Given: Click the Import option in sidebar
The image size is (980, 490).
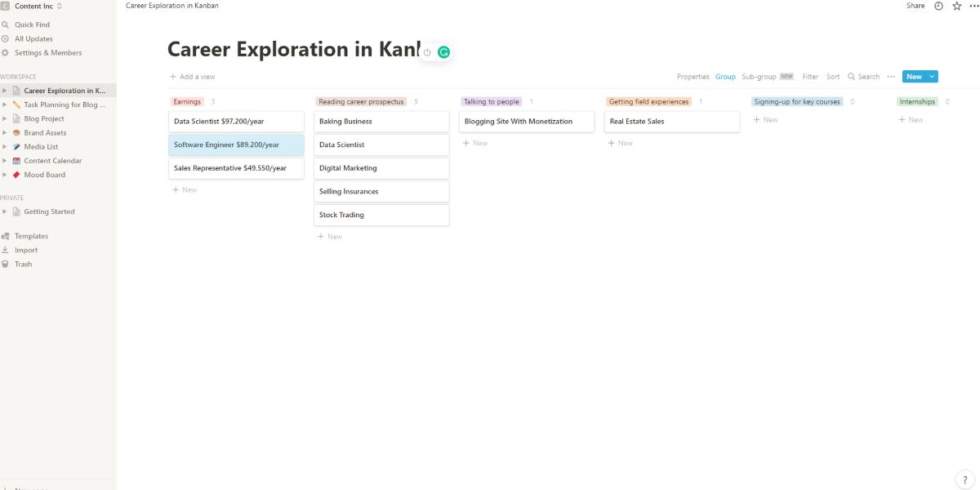Looking at the screenshot, I should pos(26,250).
